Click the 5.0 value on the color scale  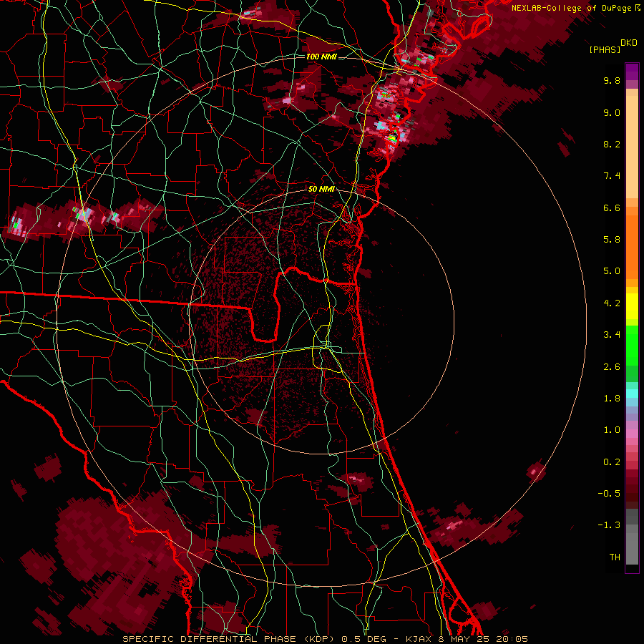[612, 271]
